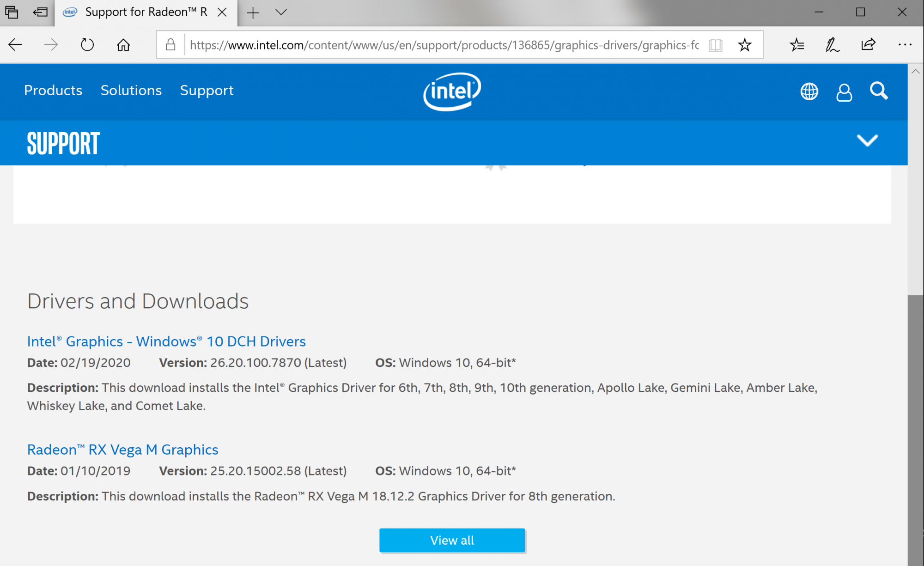Refresh the current page
The height and width of the screenshot is (566, 924).
87,45
